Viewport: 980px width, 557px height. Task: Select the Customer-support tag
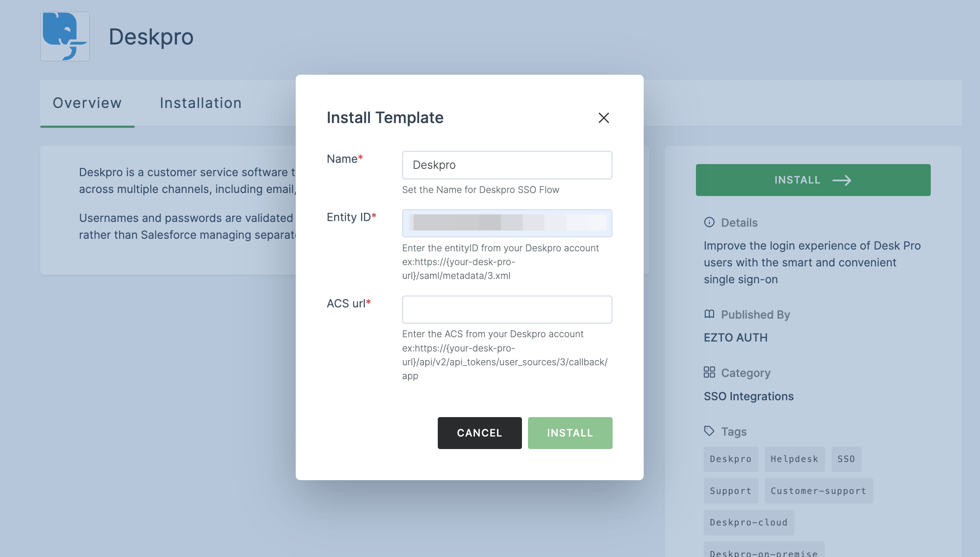819,490
